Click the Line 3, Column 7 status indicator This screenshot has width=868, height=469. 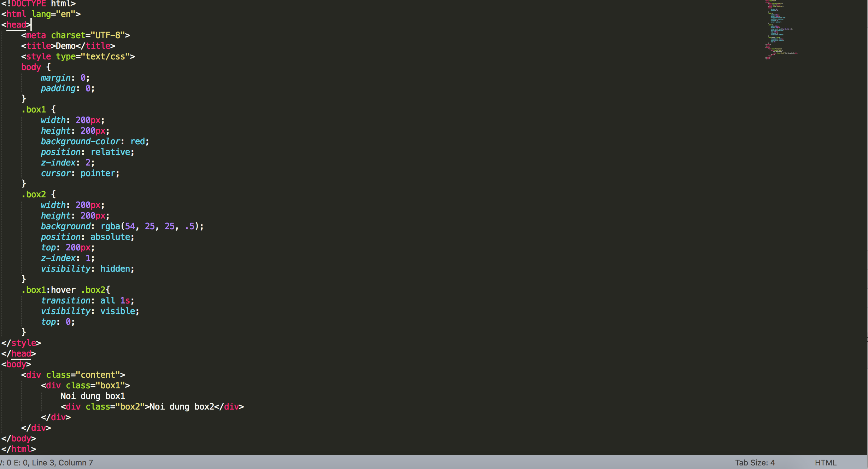click(62, 463)
